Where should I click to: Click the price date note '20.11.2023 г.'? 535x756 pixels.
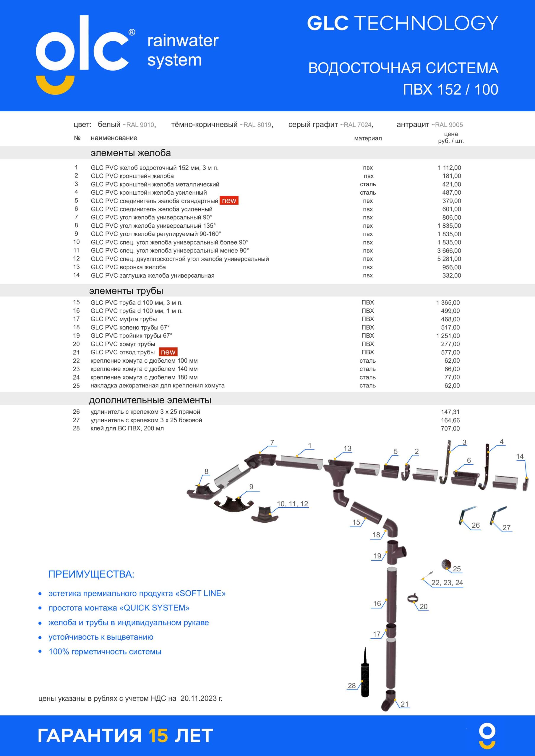(x=201, y=698)
